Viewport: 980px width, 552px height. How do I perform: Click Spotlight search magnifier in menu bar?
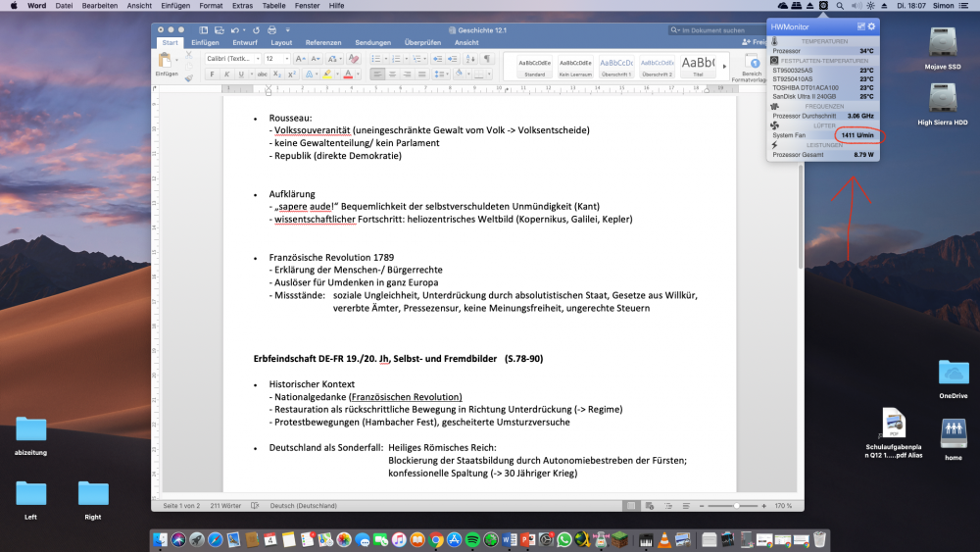point(840,5)
